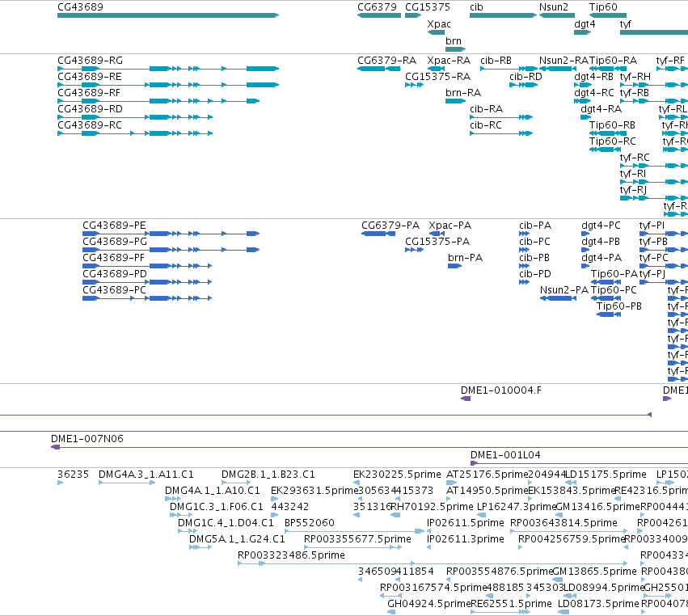Select transcript CG43689-RD

(135, 117)
